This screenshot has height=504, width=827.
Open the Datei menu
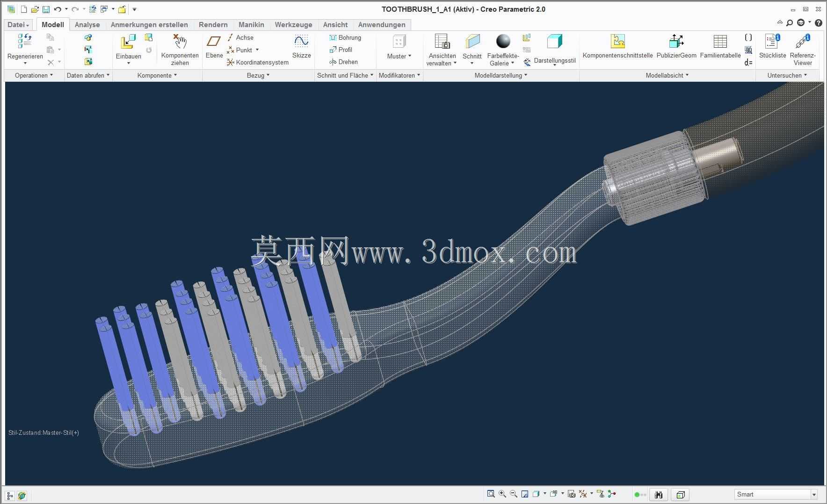(x=18, y=25)
